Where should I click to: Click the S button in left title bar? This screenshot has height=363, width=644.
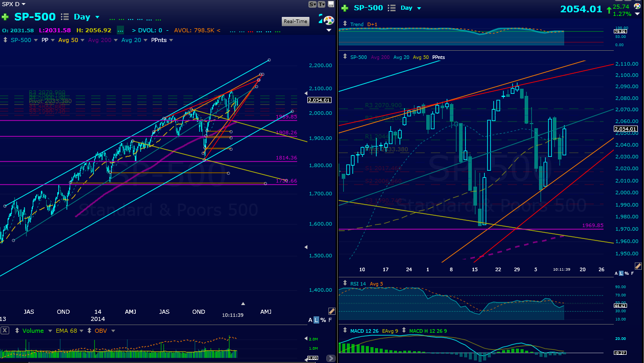[x=312, y=4]
